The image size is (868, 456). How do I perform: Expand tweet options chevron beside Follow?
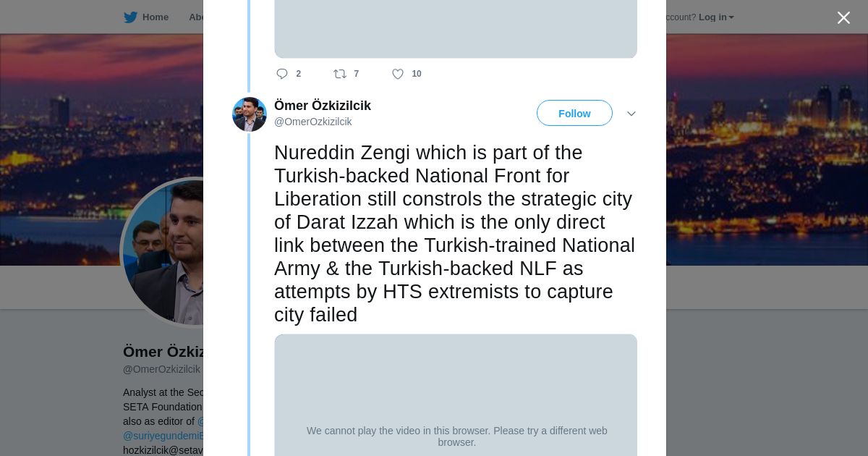coord(631,114)
